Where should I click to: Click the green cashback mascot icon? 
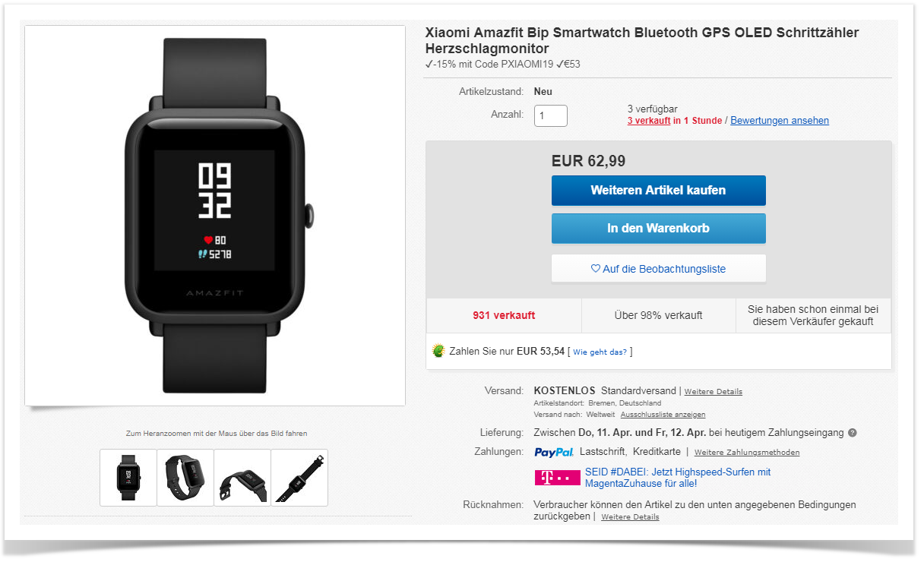click(438, 351)
